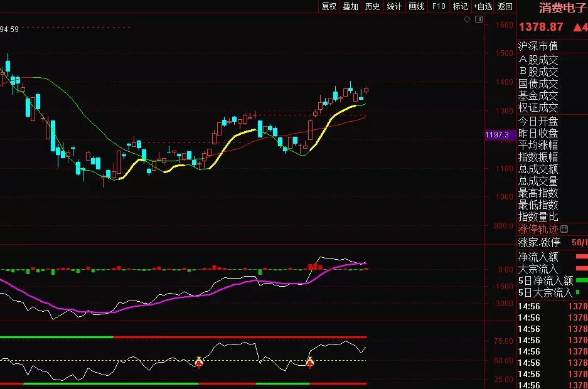Click the first red buy-signal marker in the bottom indicator

(x=199, y=362)
